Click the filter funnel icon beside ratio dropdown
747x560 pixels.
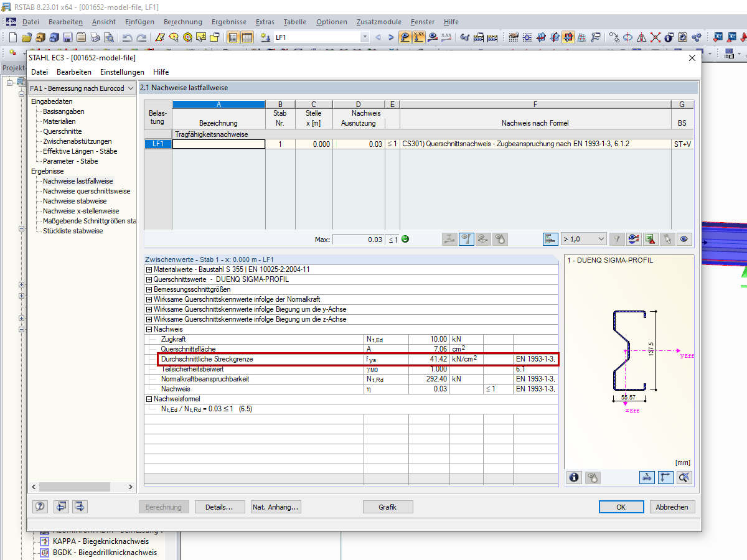617,238
